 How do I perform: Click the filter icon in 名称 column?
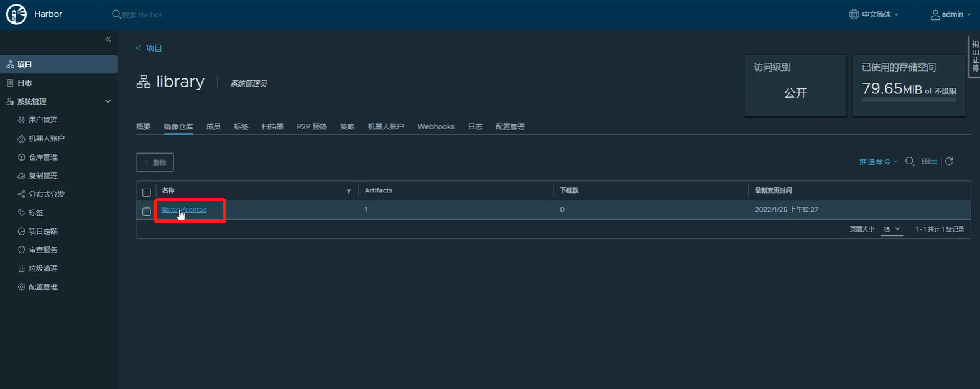click(x=349, y=191)
